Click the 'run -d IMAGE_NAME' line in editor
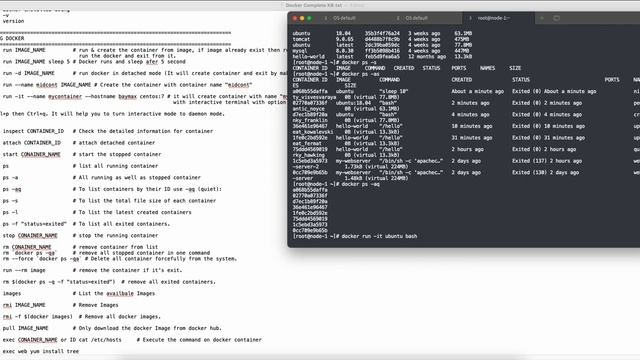This screenshot has width=640, height=360. pyautogui.click(x=145, y=73)
